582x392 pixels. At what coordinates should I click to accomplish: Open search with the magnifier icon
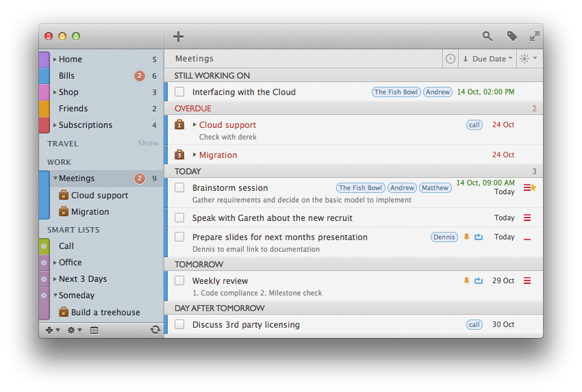[x=488, y=36]
